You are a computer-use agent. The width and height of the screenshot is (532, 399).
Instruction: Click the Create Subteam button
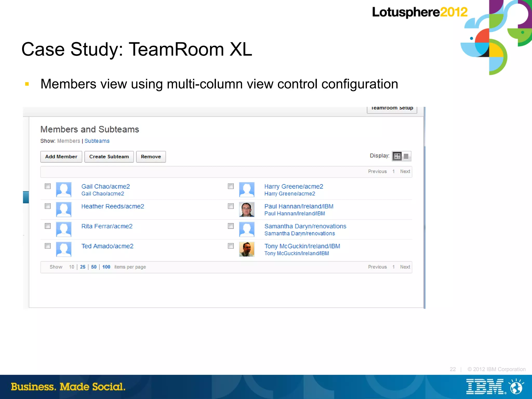click(x=109, y=157)
